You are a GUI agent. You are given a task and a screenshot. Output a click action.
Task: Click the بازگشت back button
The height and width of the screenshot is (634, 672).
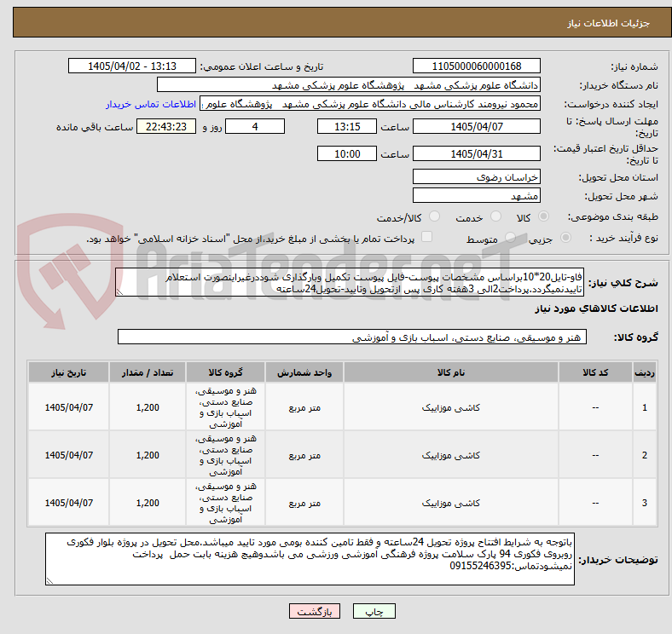(x=315, y=611)
